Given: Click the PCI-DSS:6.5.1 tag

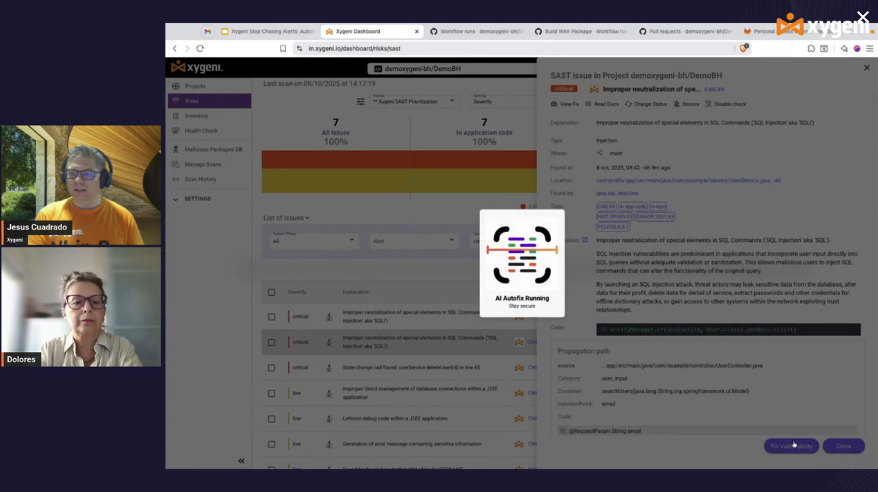Looking at the screenshot, I should [x=613, y=227].
